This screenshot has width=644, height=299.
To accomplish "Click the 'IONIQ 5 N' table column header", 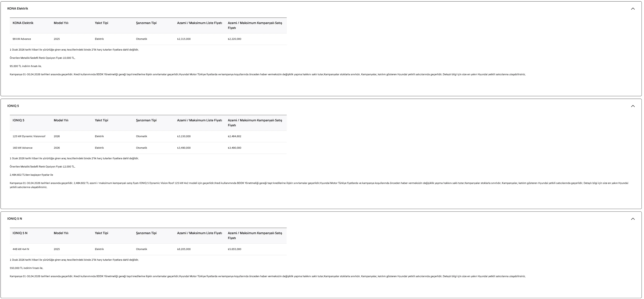I will [x=20, y=233].
